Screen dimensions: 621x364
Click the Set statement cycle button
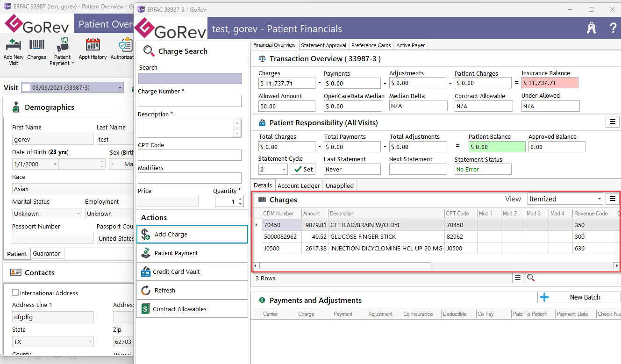pos(303,169)
